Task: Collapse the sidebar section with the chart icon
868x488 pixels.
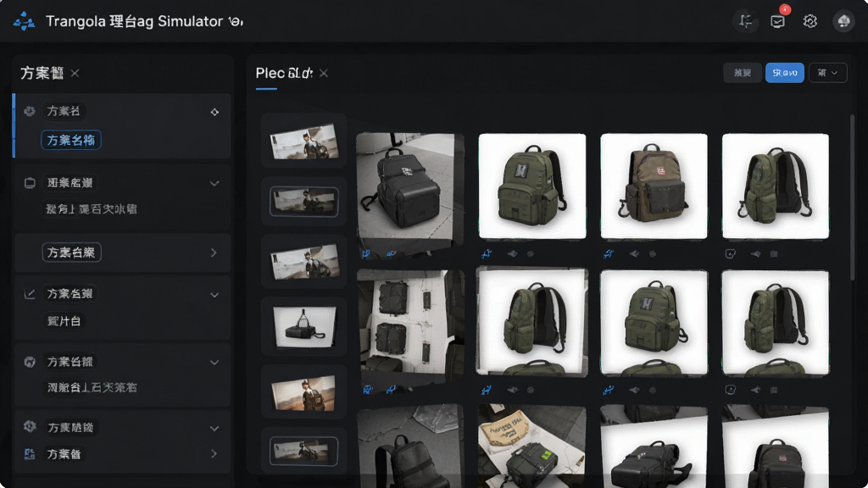Action: pyautogui.click(x=214, y=295)
